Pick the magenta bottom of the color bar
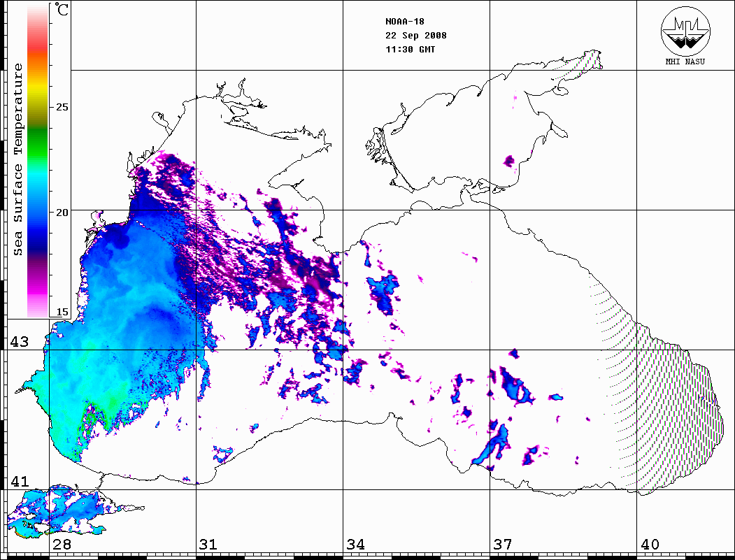 coord(38,288)
